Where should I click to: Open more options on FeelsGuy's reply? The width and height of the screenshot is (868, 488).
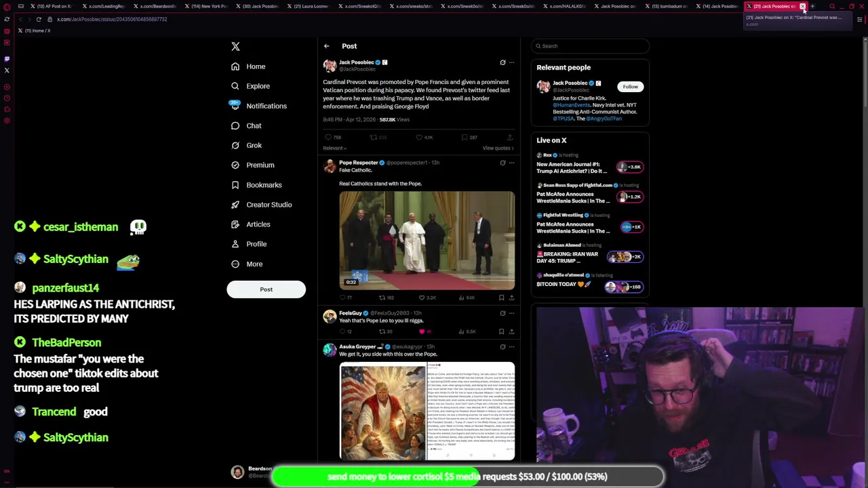click(x=512, y=313)
